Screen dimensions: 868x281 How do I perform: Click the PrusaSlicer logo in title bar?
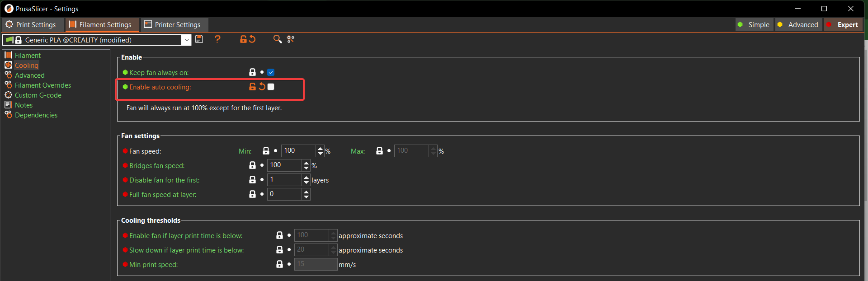pyautogui.click(x=9, y=9)
